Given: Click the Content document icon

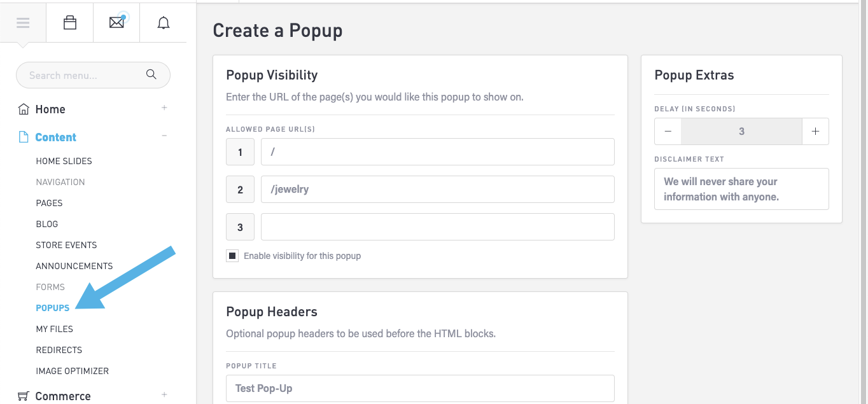Looking at the screenshot, I should click(x=24, y=137).
